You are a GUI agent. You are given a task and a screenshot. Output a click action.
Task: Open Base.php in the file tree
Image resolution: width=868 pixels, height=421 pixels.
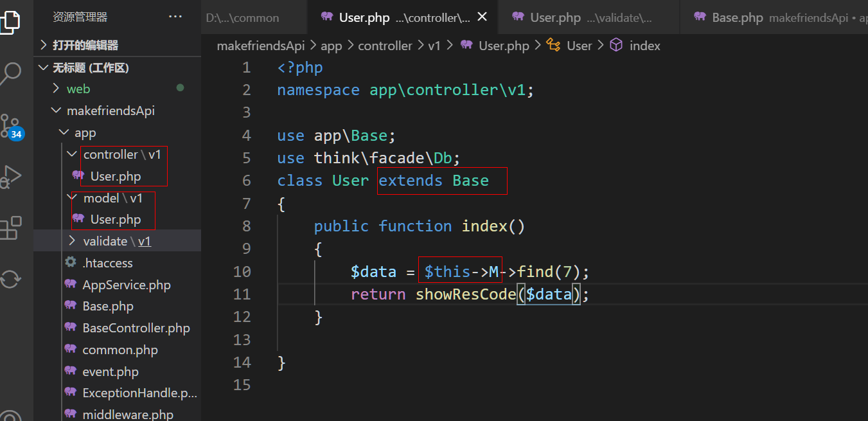(x=108, y=306)
